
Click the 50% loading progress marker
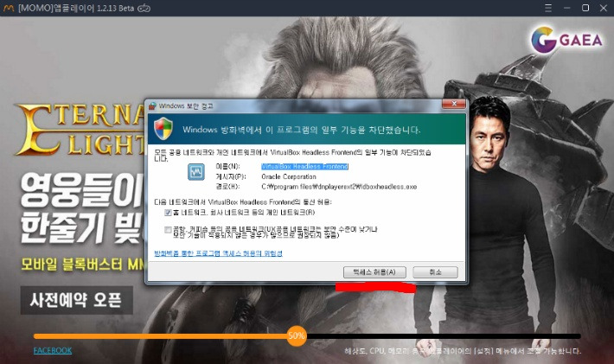(297, 335)
